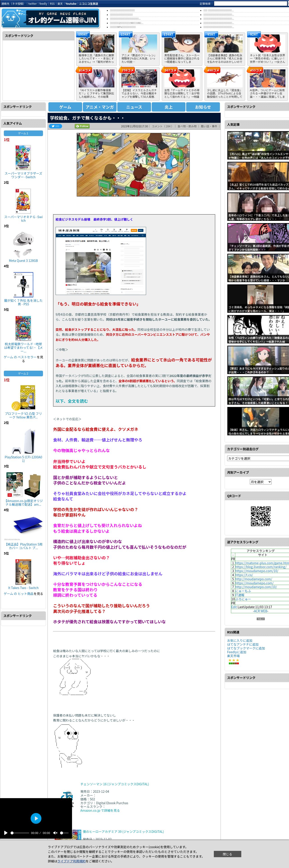Unmute the video player's speaker icon
Image resolution: width=289 pixels, height=868 pixels.
coord(55,833)
